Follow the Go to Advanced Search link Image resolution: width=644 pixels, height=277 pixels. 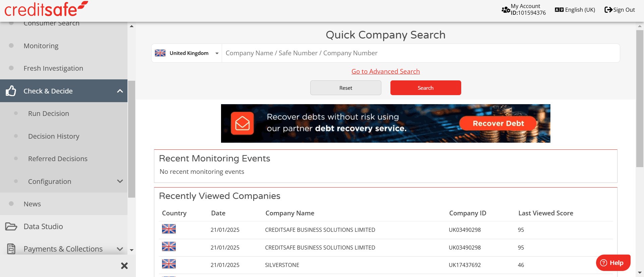click(x=385, y=71)
